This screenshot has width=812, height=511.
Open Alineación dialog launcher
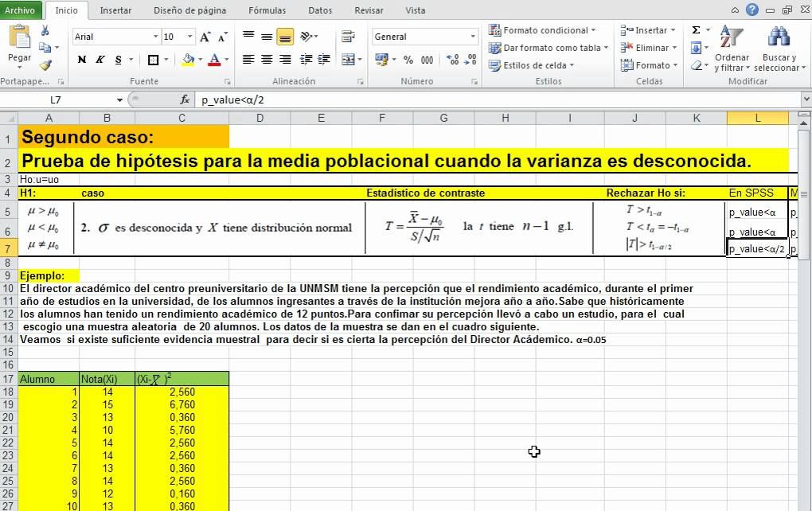click(x=361, y=82)
